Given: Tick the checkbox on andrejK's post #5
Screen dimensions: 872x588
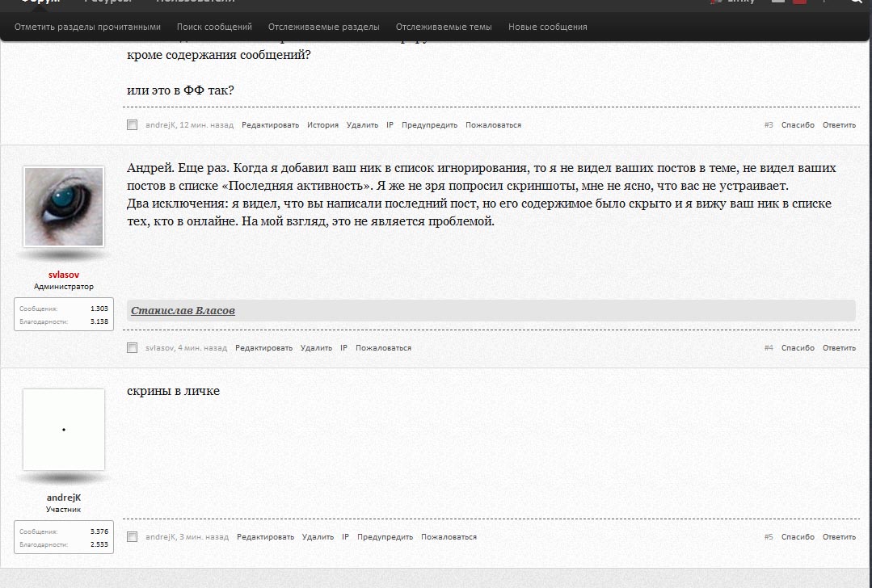Looking at the screenshot, I should click(x=132, y=537).
